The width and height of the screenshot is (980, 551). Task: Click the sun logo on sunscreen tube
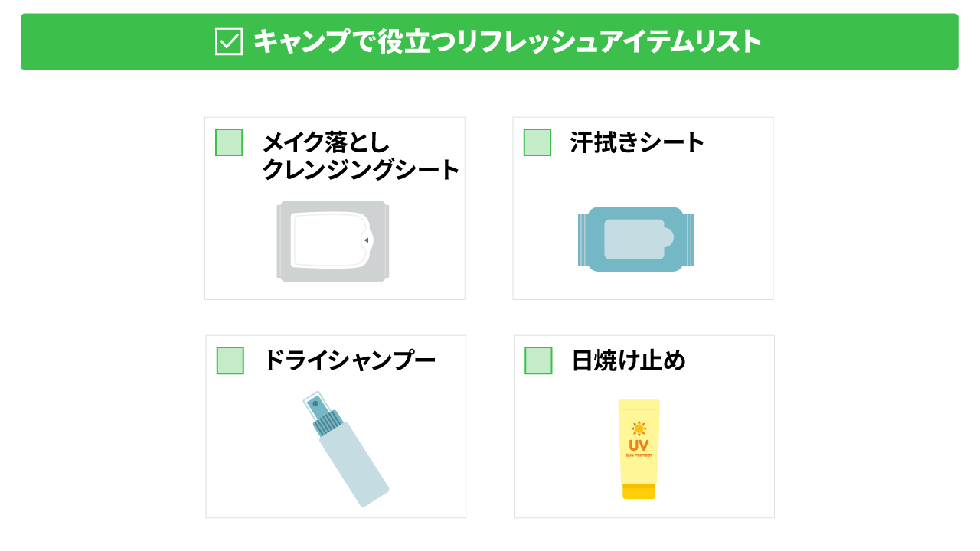pos(639,429)
